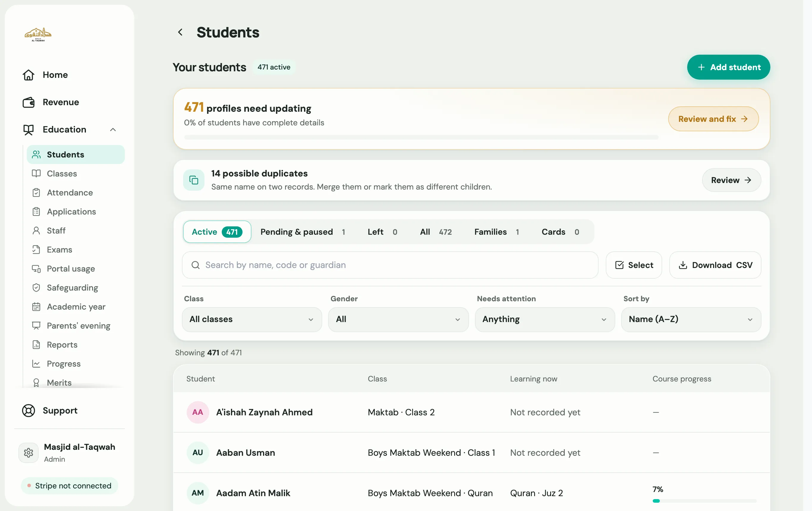The height and width of the screenshot is (511, 812).
Task: Open the Gender filter dropdown
Action: point(398,319)
